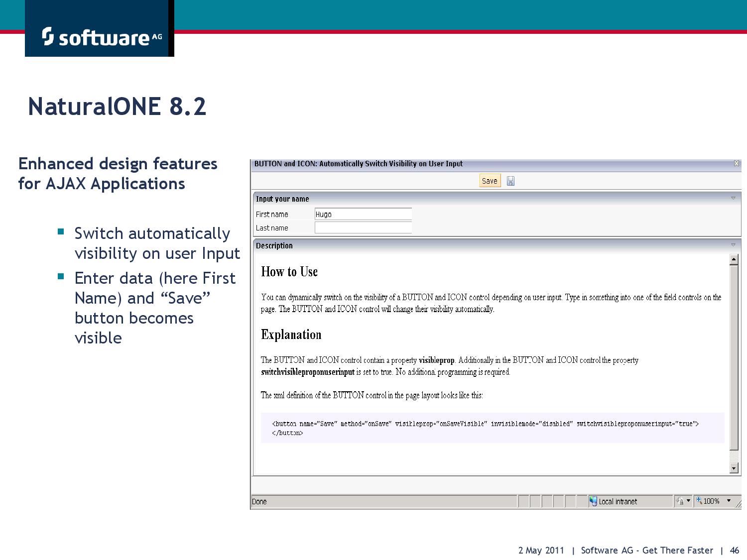Click the "Done" status bar text
Viewport: 747px width, 560px height.
coord(259,501)
